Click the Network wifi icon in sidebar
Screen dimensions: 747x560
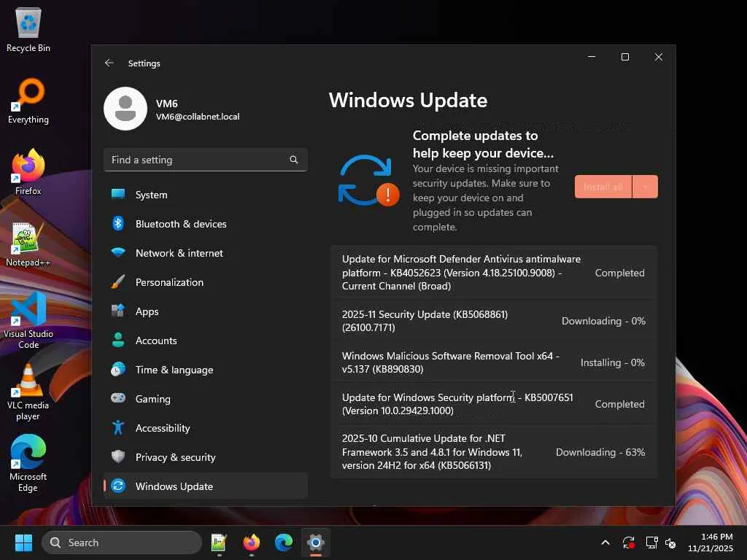118,252
